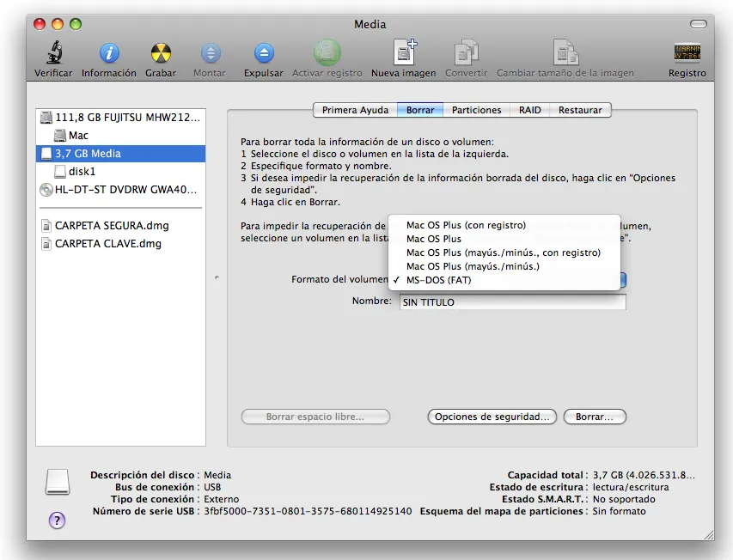Choose Mac OS Plus (con registro) format
The image size is (733, 560).
(504, 225)
